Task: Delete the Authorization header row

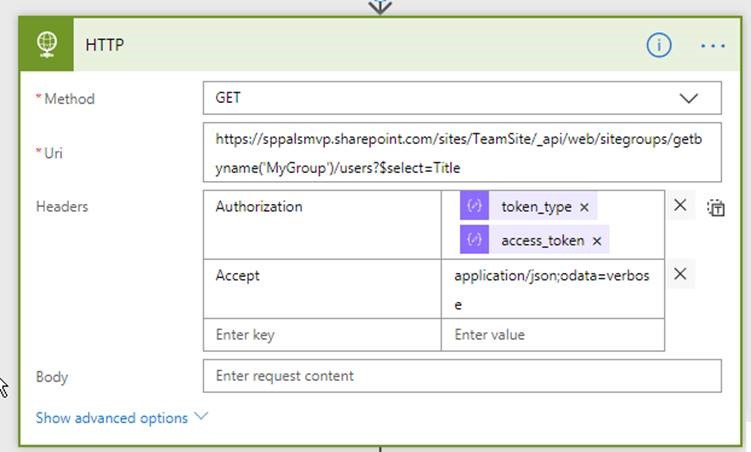Action: coord(680,205)
